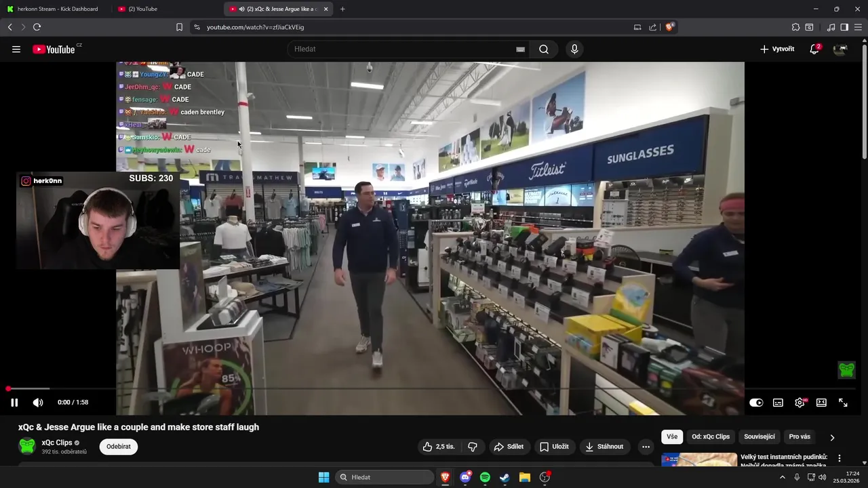This screenshot has height=488, width=868.
Task: Open browser extensions puzzle icon
Action: (x=795, y=27)
